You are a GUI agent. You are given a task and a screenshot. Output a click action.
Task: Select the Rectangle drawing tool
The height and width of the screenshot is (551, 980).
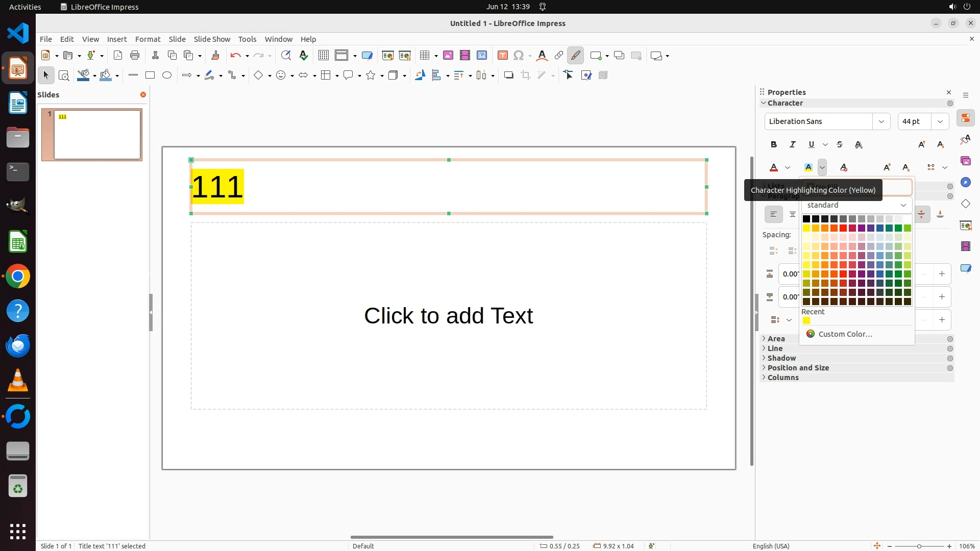[x=150, y=76]
